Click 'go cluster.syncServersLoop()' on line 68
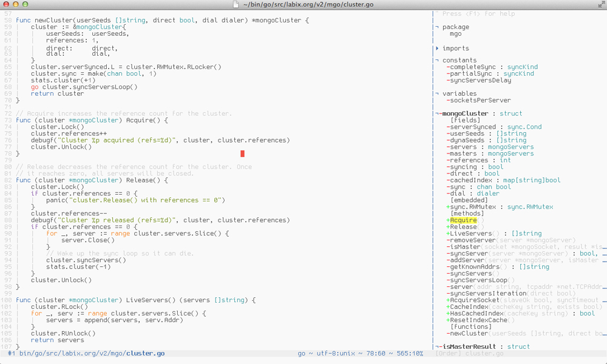This screenshot has width=607, height=364. coord(84,87)
